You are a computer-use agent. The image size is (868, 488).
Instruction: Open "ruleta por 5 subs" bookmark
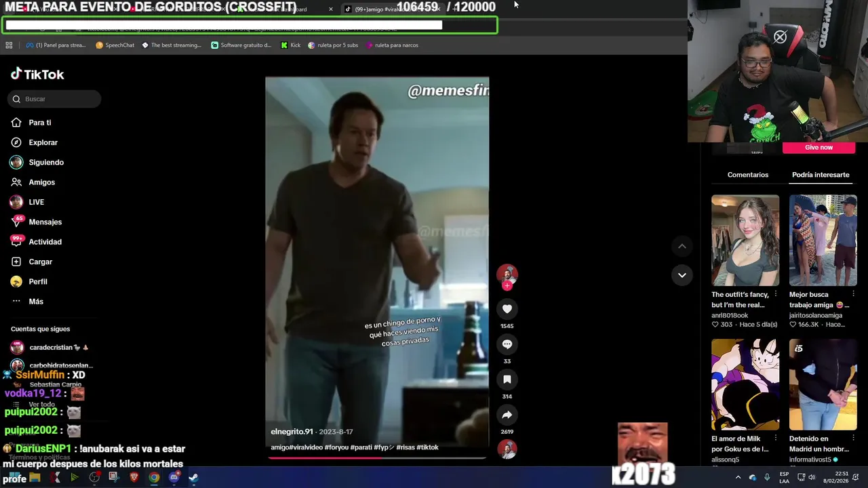coord(333,45)
